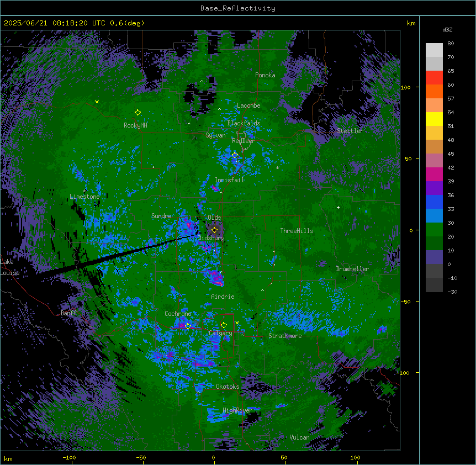Click the white plus marker west of Drumheller
Screen dimensions: 476x465
[x=338, y=208]
